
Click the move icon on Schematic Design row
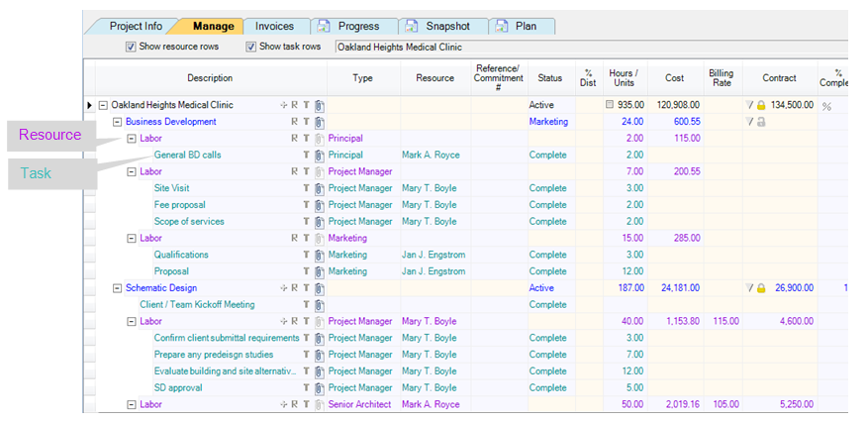(283, 288)
